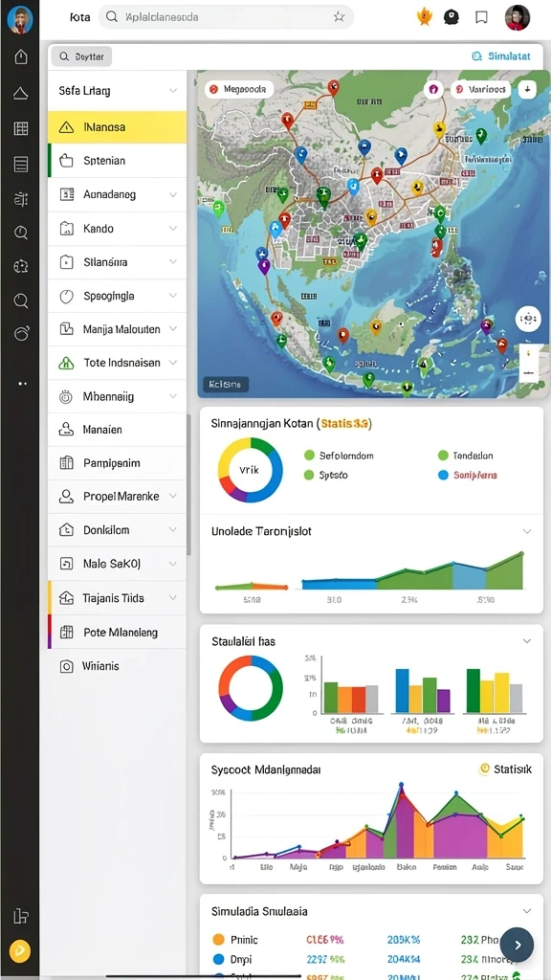Click the grid table icon in left rail
551x980 pixels.
[21, 129]
